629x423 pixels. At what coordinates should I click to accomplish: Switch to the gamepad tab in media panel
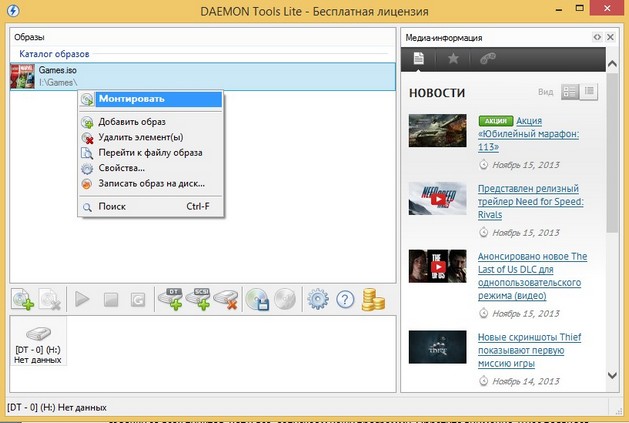tap(488, 59)
